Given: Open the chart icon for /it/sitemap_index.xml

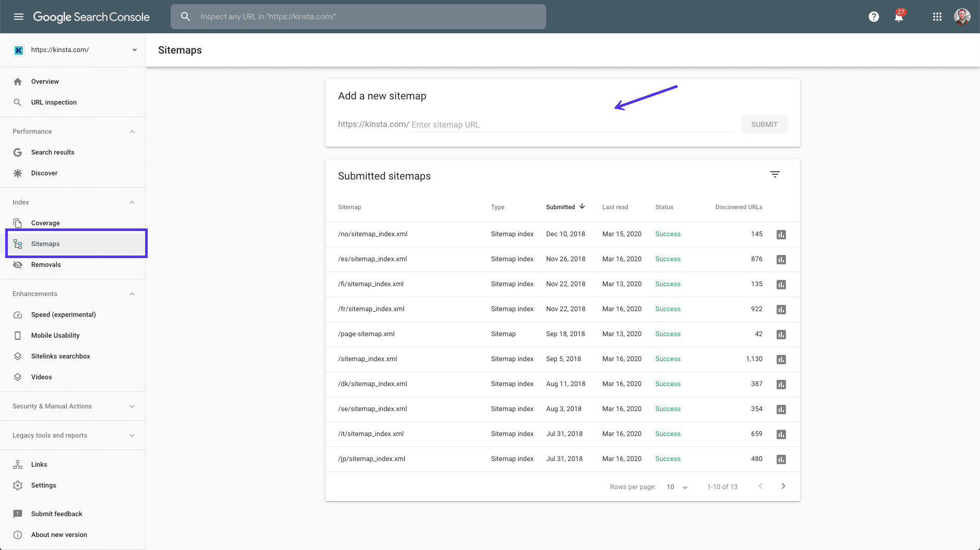Looking at the screenshot, I should (x=781, y=434).
